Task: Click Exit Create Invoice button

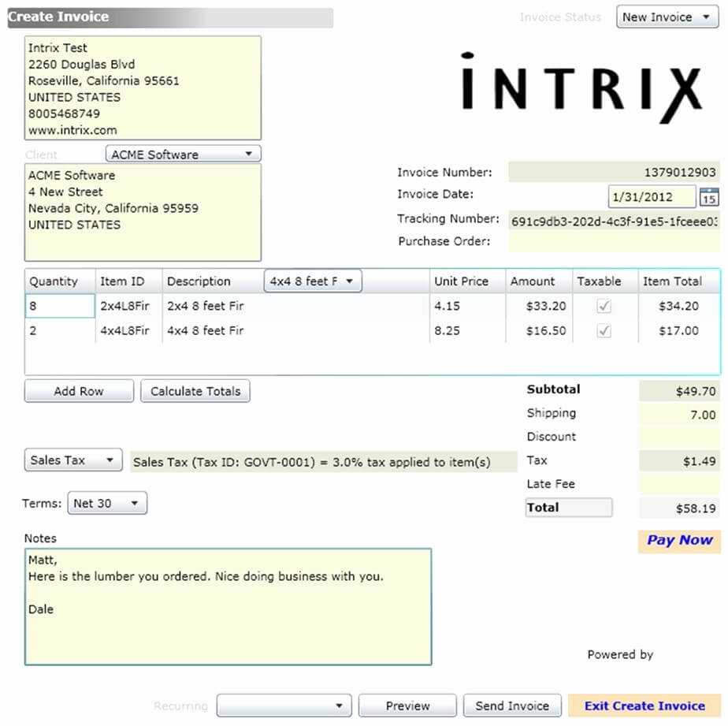Action: point(644,706)
